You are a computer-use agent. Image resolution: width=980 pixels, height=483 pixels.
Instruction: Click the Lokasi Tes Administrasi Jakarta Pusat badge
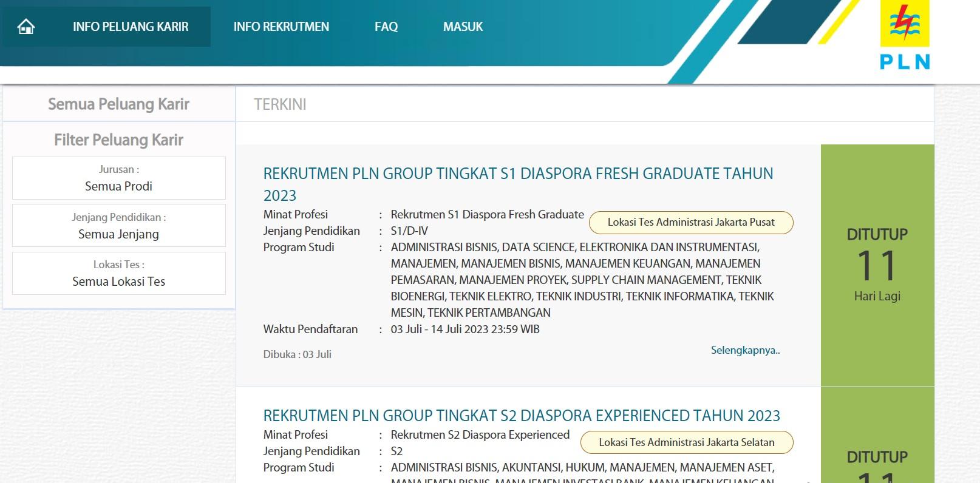coord(691,222)
